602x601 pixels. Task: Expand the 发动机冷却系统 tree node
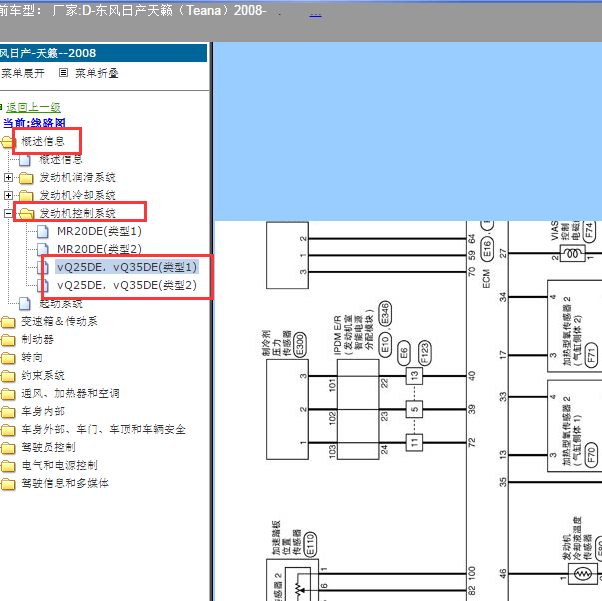point(8,195)
